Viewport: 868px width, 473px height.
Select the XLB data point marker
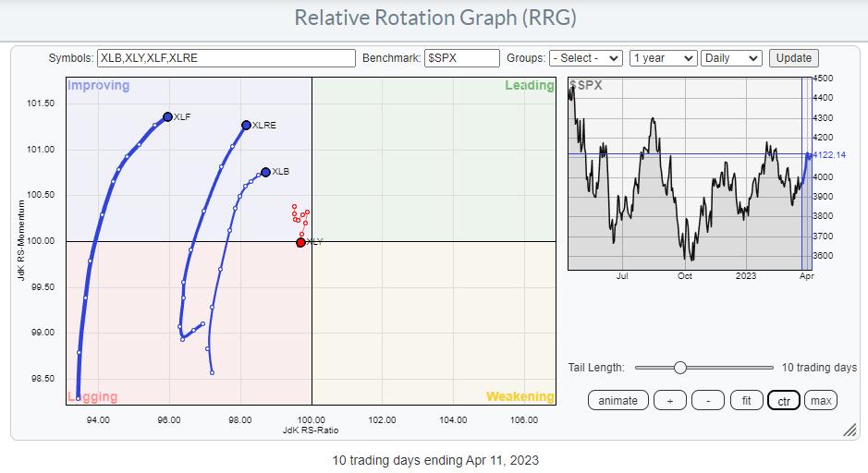pyautogui.click(x=265, y=172)
